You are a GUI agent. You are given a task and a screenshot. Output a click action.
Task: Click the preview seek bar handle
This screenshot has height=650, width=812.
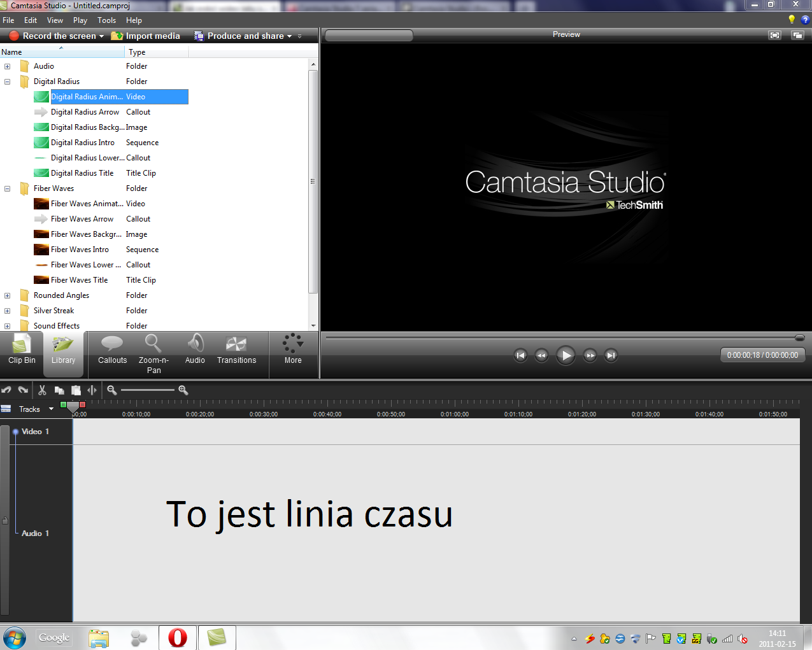[x=800, y=337]
